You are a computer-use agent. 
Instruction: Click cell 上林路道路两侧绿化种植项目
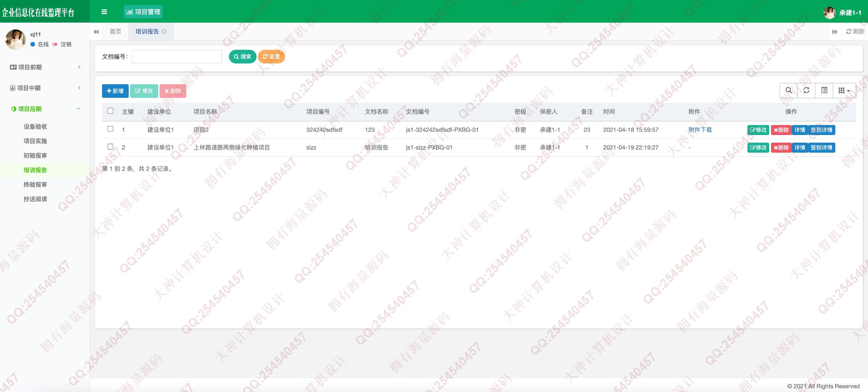pyautogui.click(x=232, y=148)
